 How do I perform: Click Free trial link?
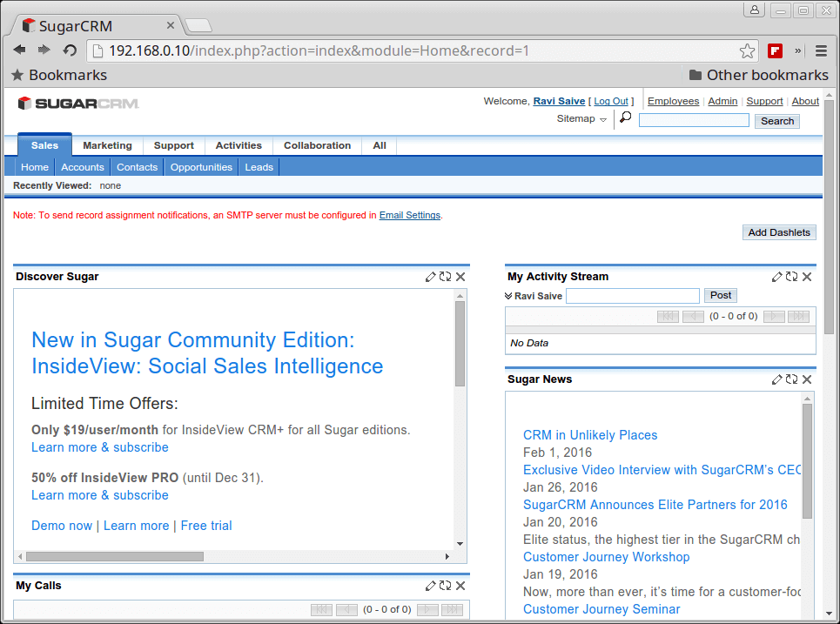(x=206, y=526)
